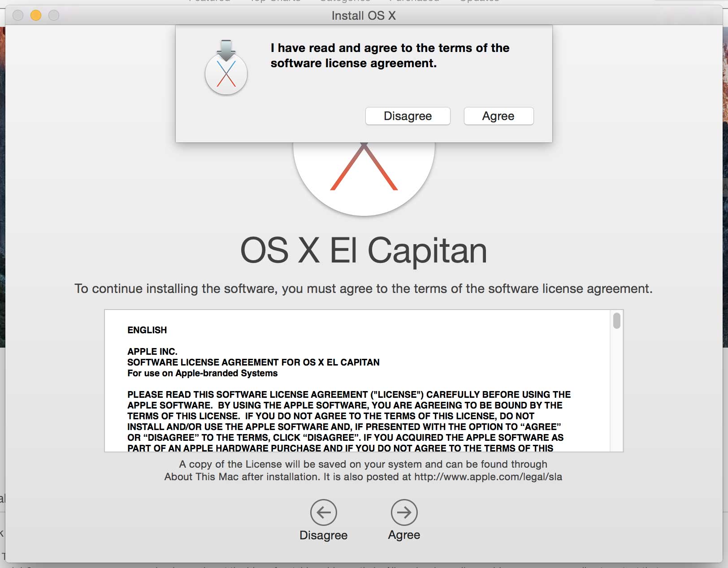The image size is (728, 568).
Task: Click Agree in the license confirmation sheet
Action: [x=498, y=116]
